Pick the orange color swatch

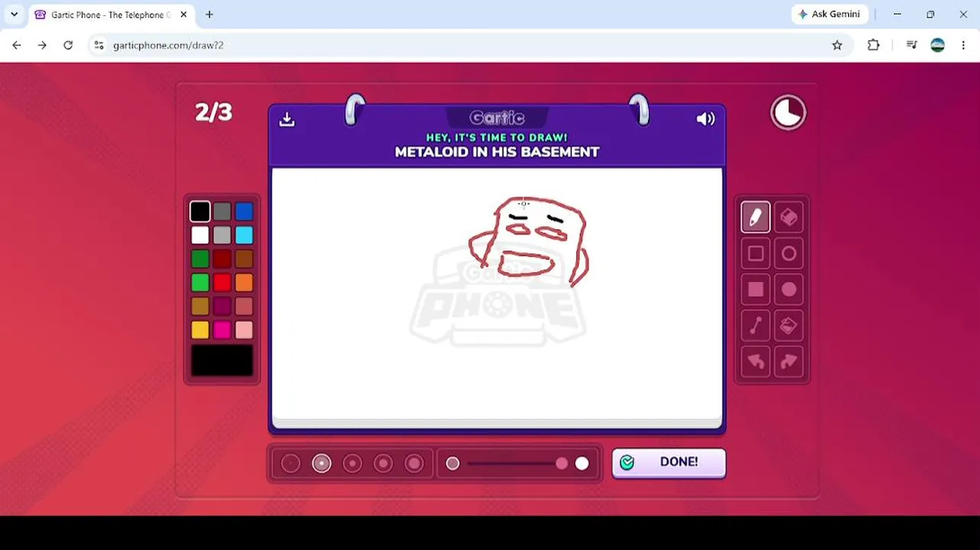(244, 283)
